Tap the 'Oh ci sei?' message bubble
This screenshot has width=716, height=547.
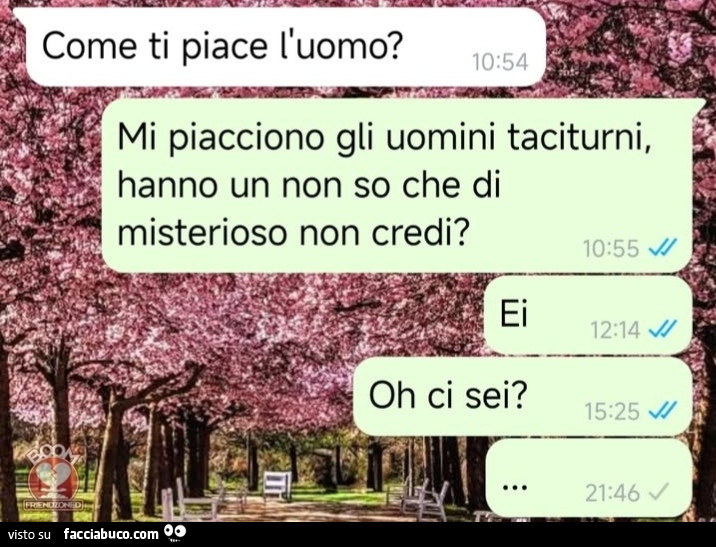click(523, 396)
